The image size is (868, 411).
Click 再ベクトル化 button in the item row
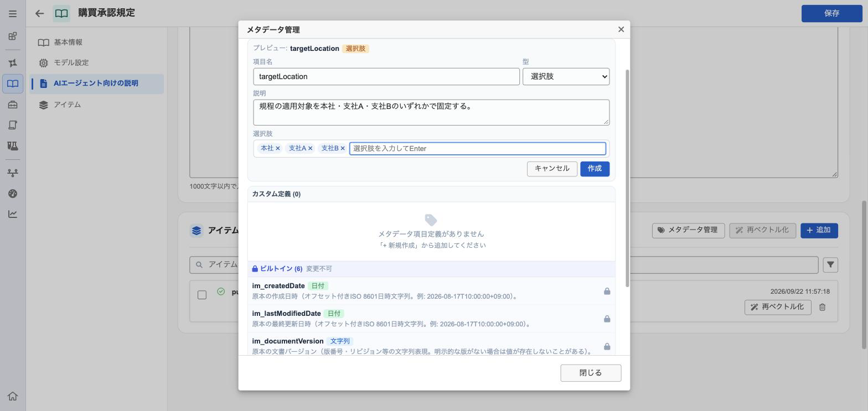778,307
